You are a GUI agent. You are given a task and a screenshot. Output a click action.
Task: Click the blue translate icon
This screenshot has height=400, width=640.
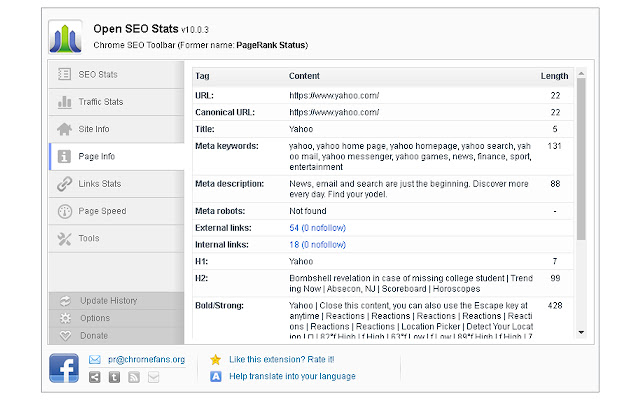[x=215, y=376]
